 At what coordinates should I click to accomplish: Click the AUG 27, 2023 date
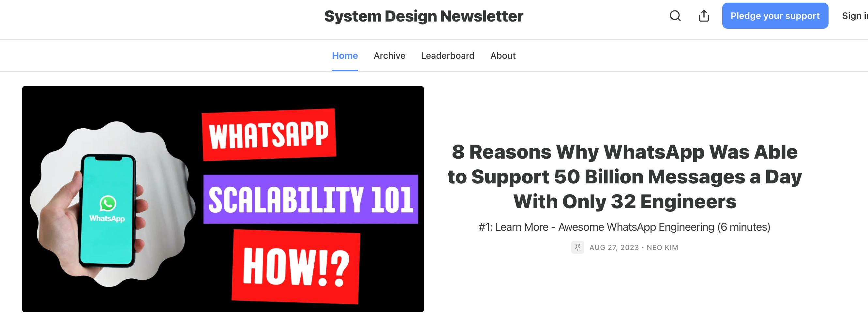click(x=614, y=247)
